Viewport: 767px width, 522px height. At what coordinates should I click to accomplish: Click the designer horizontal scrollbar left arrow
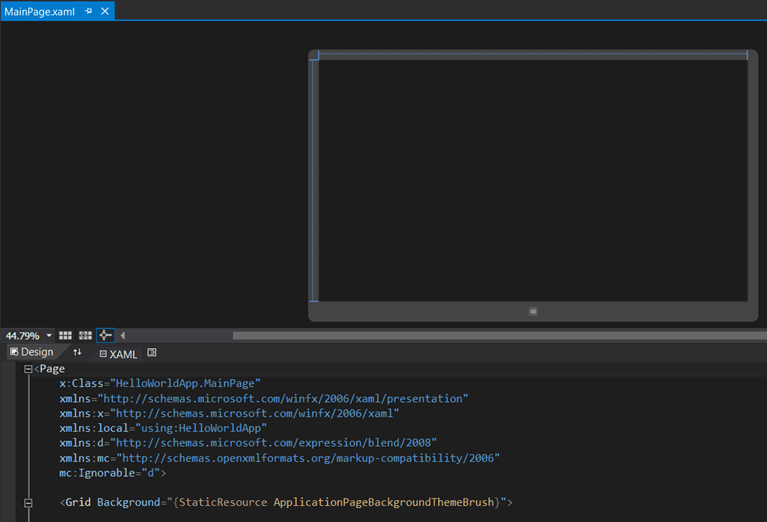coord(123,336)
